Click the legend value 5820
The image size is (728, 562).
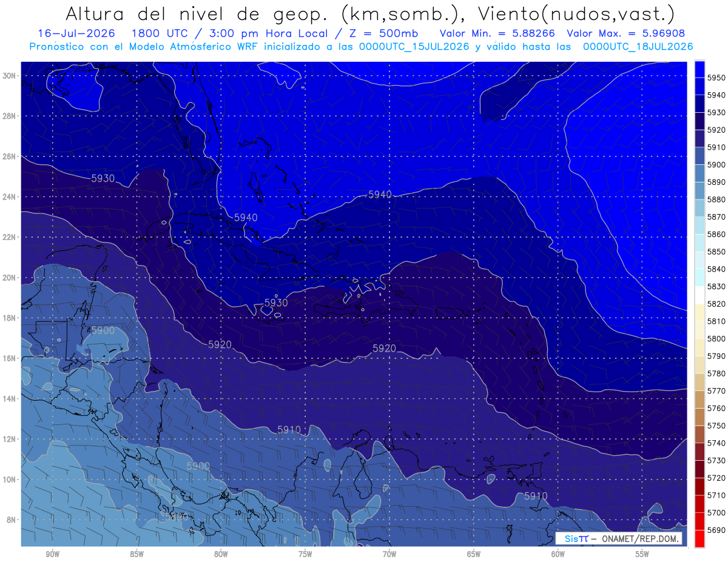click(x=716, y=304)
